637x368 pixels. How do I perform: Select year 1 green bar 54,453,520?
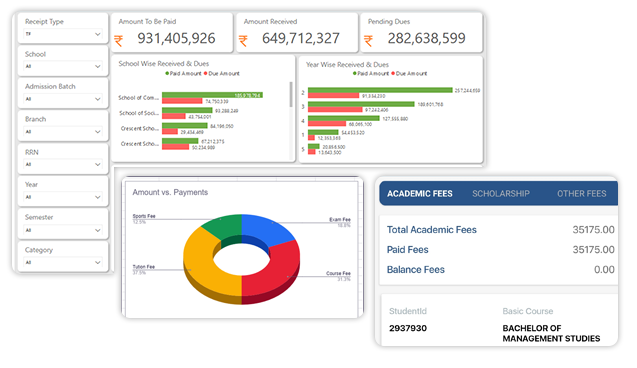[x=323, y=132]
